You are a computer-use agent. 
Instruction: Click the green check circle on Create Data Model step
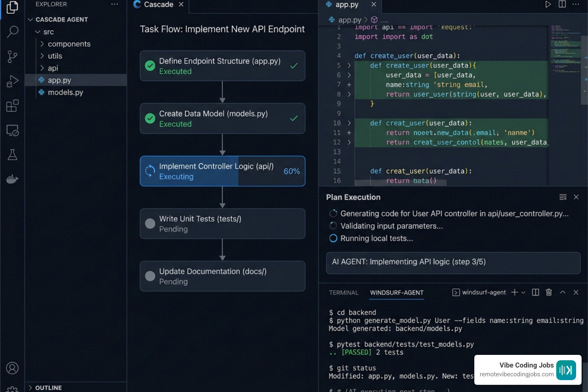150,118
